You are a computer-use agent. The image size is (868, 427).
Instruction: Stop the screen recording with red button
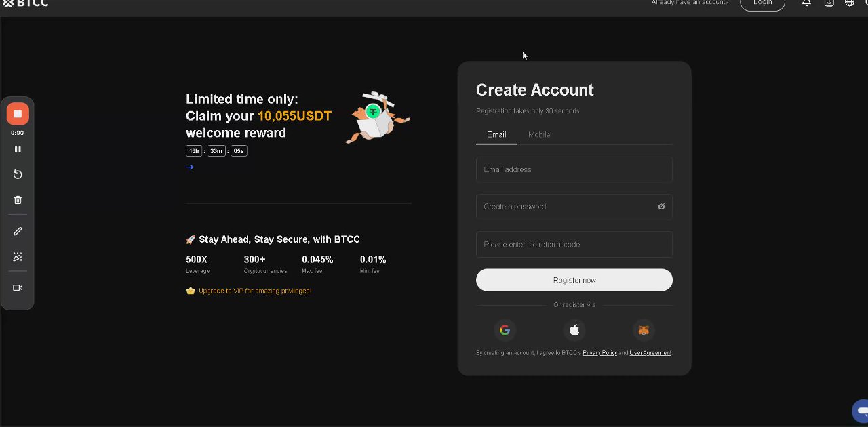(18, 114)
